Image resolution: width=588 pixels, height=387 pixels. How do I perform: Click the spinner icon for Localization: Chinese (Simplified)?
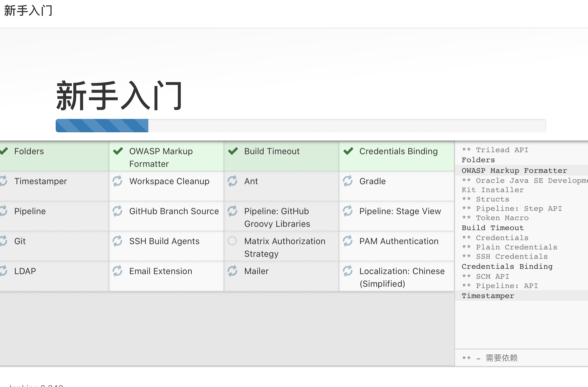click(x=348, y=271)
